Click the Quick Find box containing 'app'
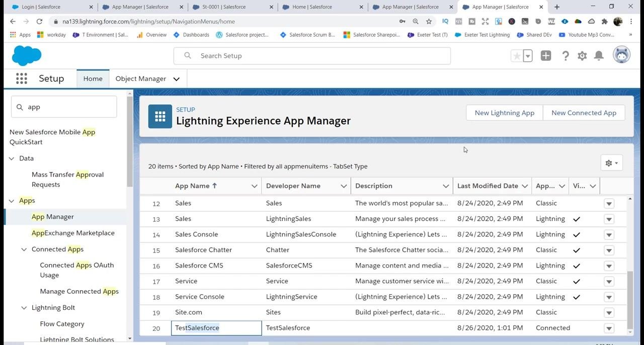 tap(64, 107)
